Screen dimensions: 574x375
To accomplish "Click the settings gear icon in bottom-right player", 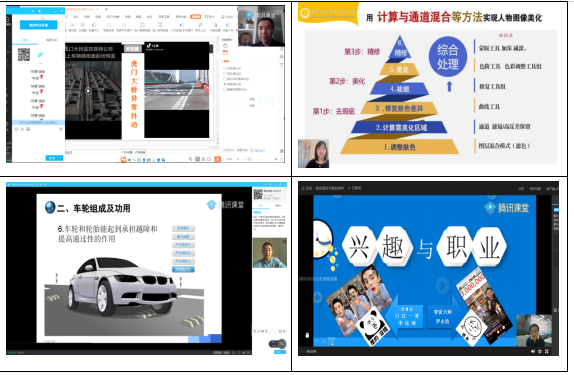I will pyautogui.click(x=540, y=351).
